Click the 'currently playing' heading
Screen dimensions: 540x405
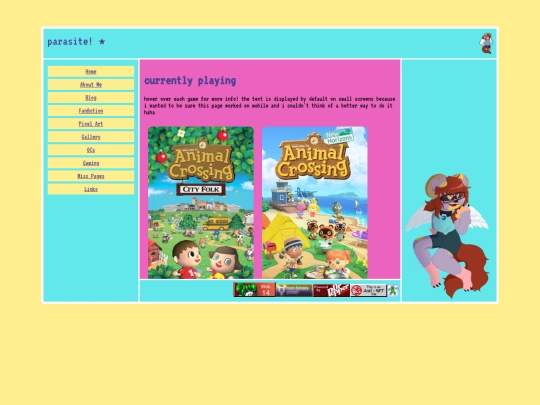coord(190,81)
